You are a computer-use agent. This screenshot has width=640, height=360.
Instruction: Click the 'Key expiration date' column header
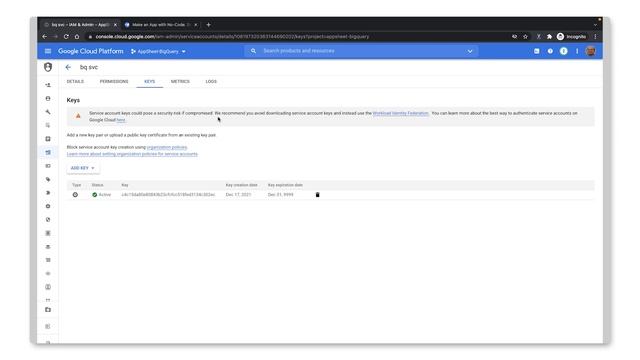pos(285,185)
